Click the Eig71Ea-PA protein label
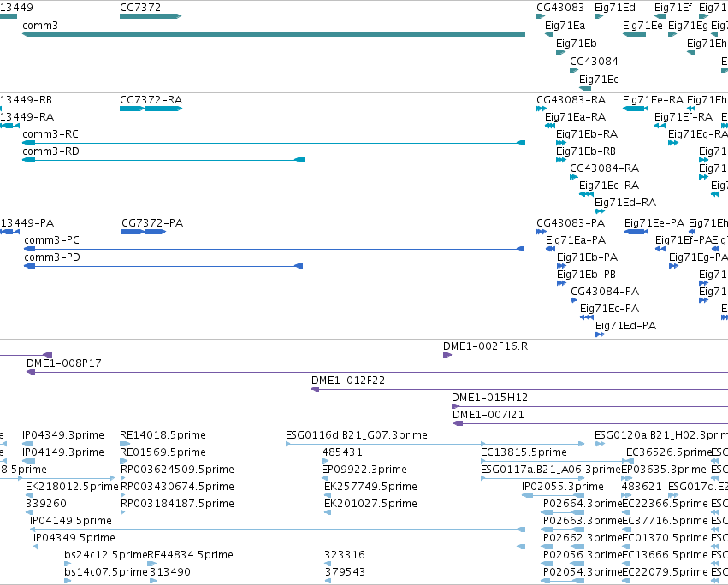This screenshot has height=585, width=728. (576, 240)
